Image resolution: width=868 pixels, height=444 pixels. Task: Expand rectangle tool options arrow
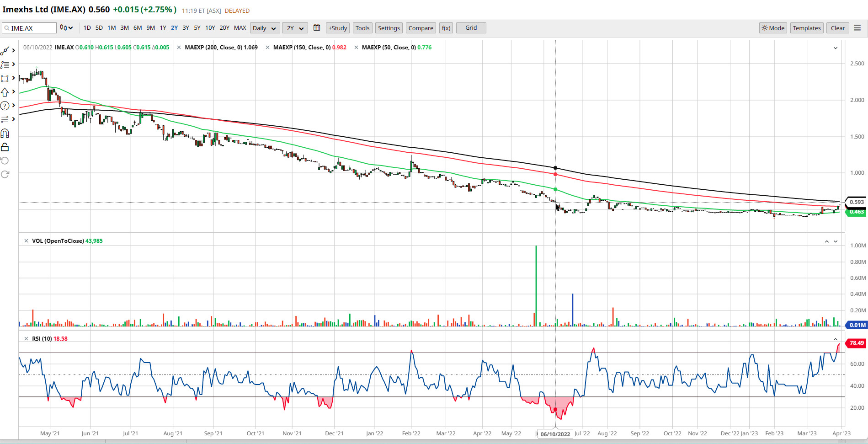tap(14, 78)
